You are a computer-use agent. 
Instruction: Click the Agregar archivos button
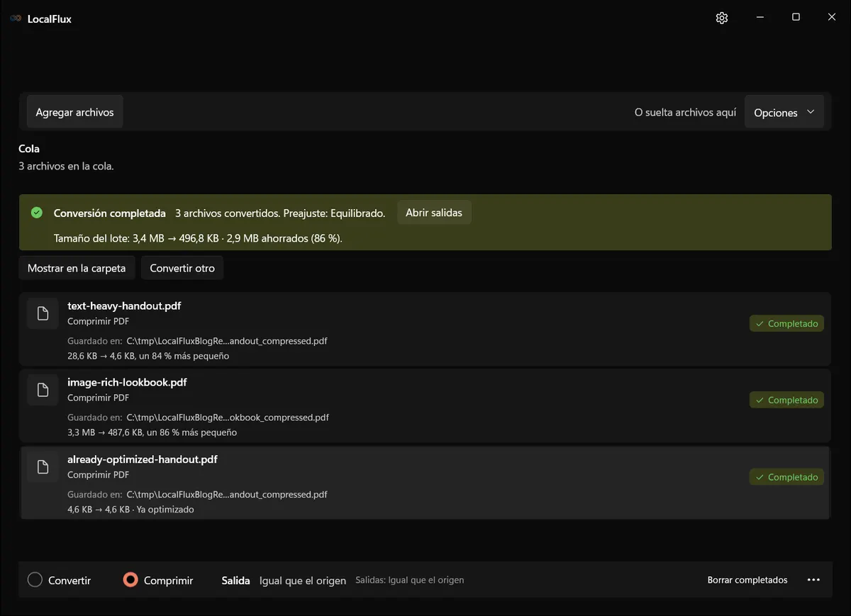pos(74,112)
